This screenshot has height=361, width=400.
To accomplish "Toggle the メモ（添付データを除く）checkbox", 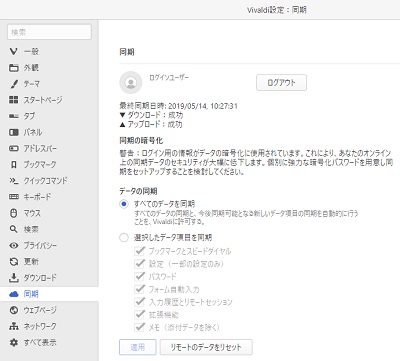I will click(x=139, y=327).
